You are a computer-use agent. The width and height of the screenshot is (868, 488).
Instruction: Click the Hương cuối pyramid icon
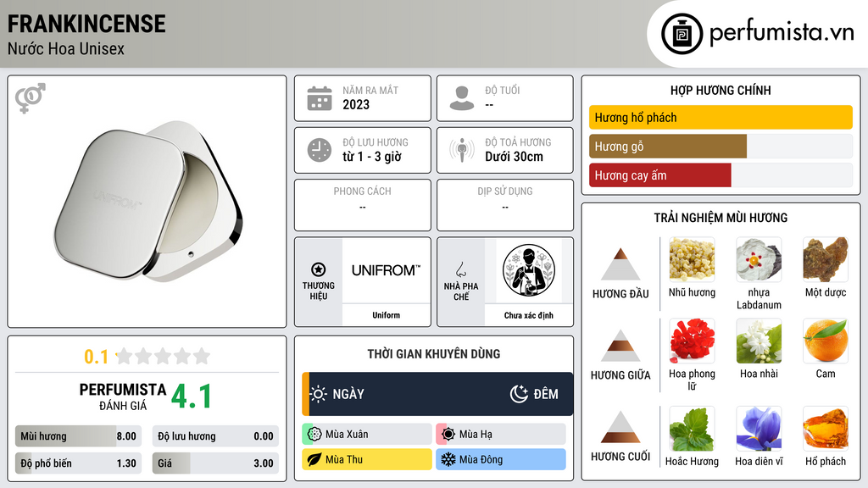620,427
